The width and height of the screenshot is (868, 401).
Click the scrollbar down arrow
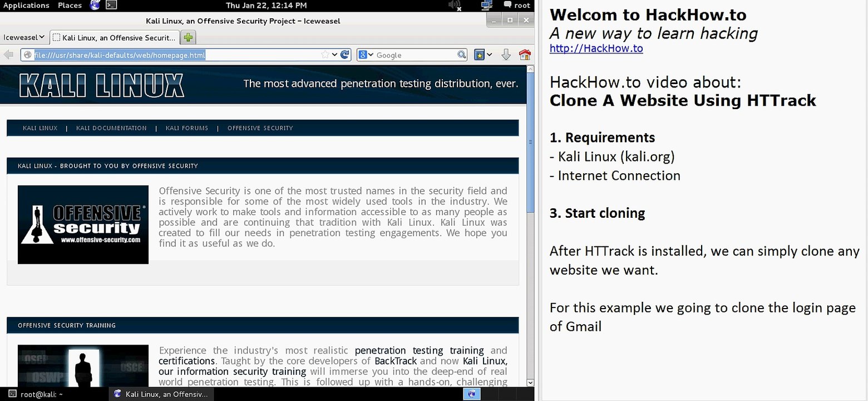tap(530, 382)
